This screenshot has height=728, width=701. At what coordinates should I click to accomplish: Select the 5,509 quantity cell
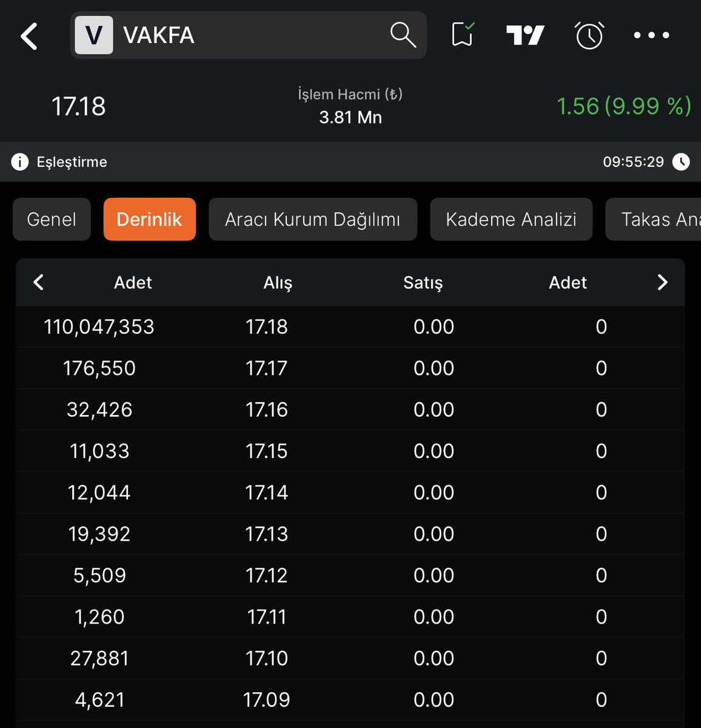(99, 575)
